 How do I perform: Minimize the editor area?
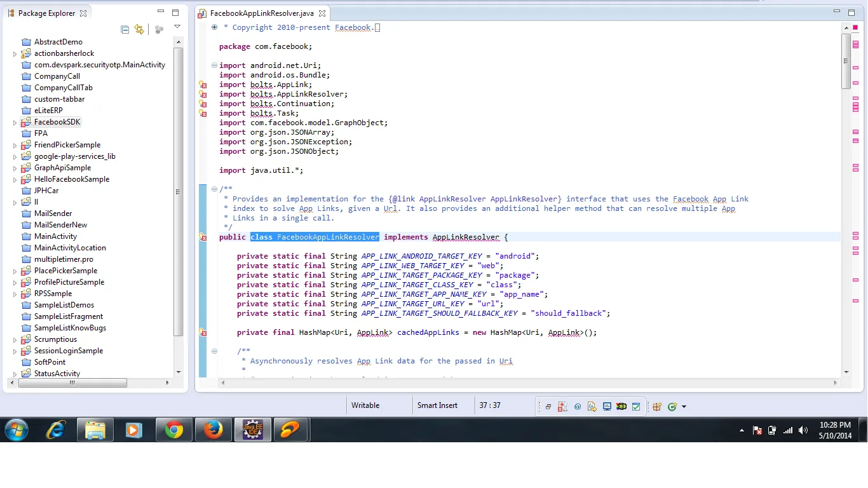[x=836, y=12]
